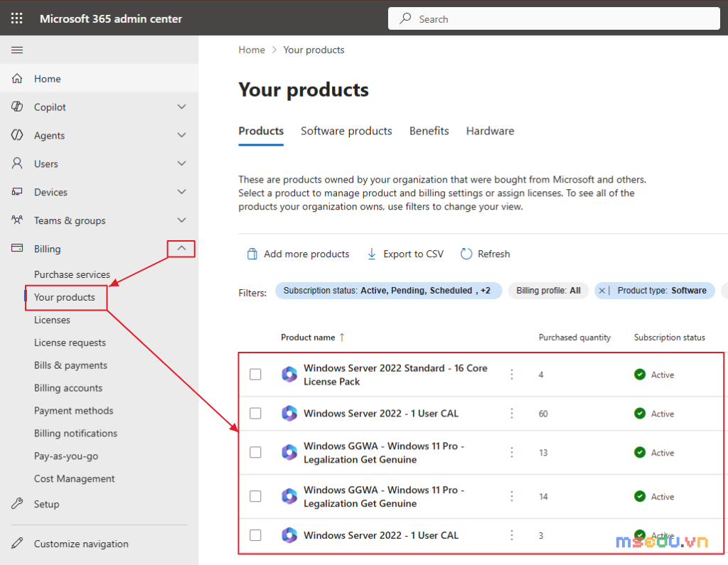The width and height of the screenshot is (728, 565).
Task: Collapse the Billing section chevron
Action: tap(181, 248)
